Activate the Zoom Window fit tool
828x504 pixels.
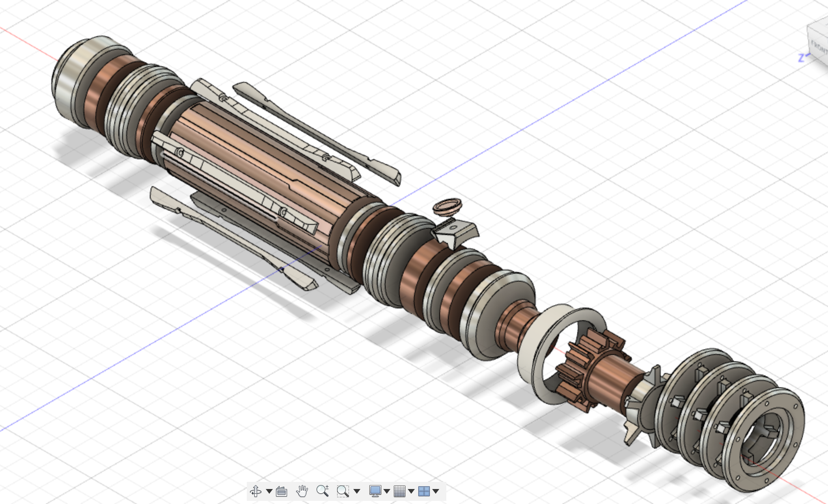343,491
